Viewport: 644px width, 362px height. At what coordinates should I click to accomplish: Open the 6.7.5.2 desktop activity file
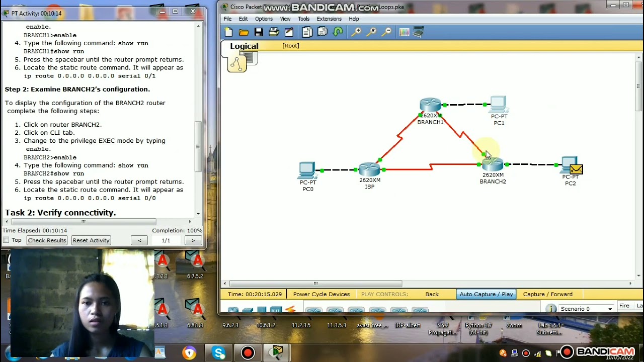(x=195, y=265)
